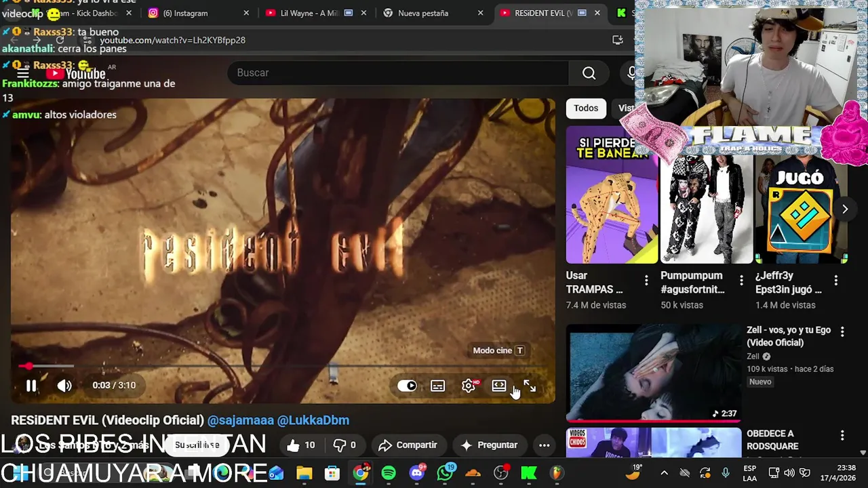The height and width of the screenshot is (488, 868).
Task: Enter full screen in video player
Action: coord(530,386)
